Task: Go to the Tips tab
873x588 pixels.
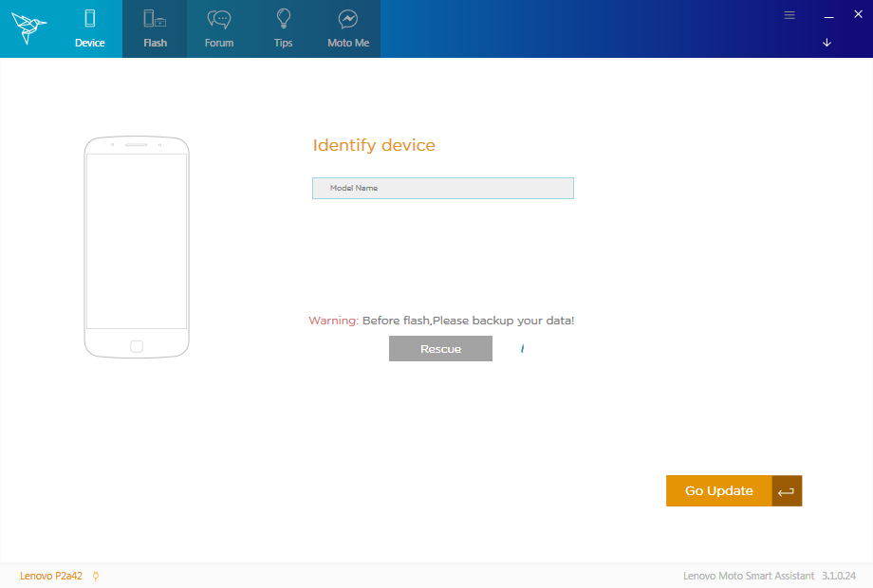Action: pos(283,29)
